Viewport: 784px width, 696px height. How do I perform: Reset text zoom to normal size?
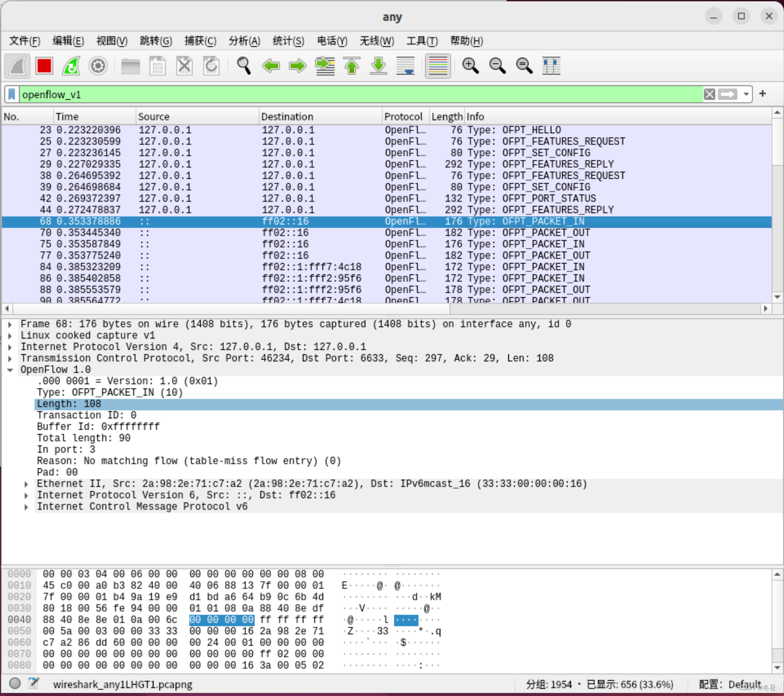click(x=524, y=66)
